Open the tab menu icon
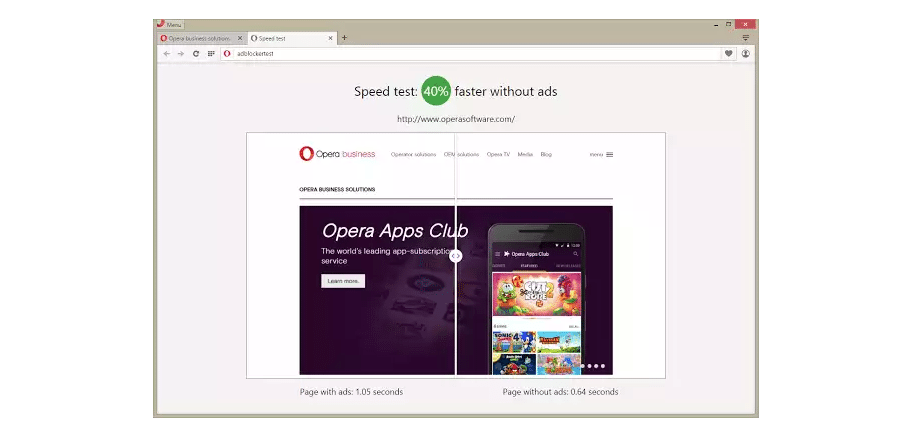This screenshot has width=910, height=442. pos(746,38)
